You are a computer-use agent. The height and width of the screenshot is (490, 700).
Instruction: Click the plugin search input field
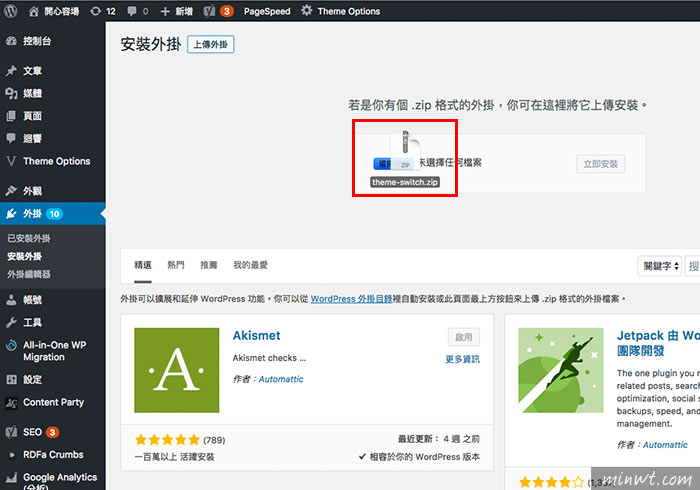point(692,266)
